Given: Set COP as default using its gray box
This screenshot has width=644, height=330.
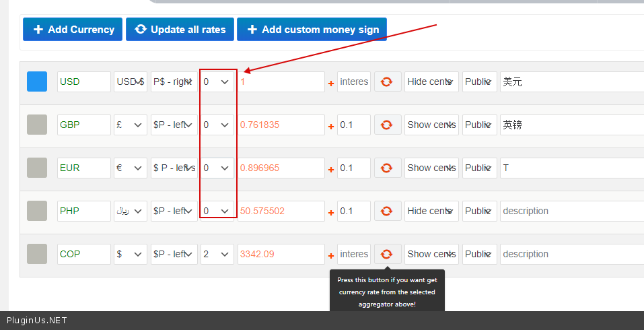Looking at the screenshot, I should click(37, 255).
